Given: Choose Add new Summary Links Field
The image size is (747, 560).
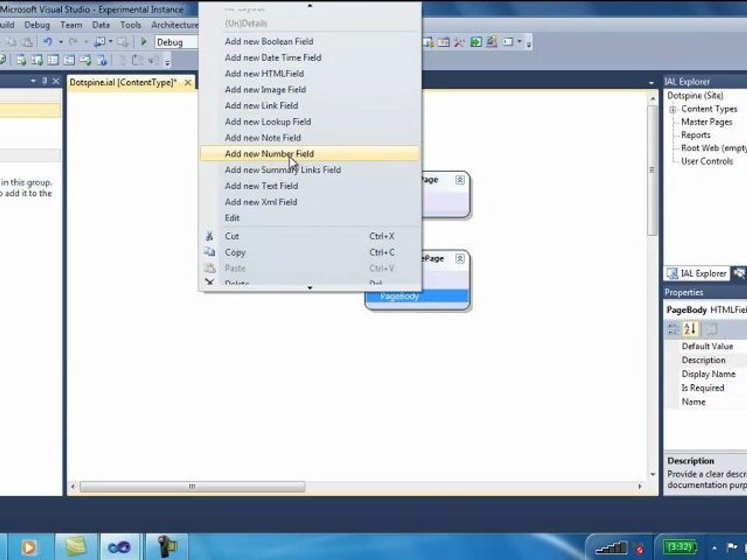Looking at the screenshot, I should (310, 170).
